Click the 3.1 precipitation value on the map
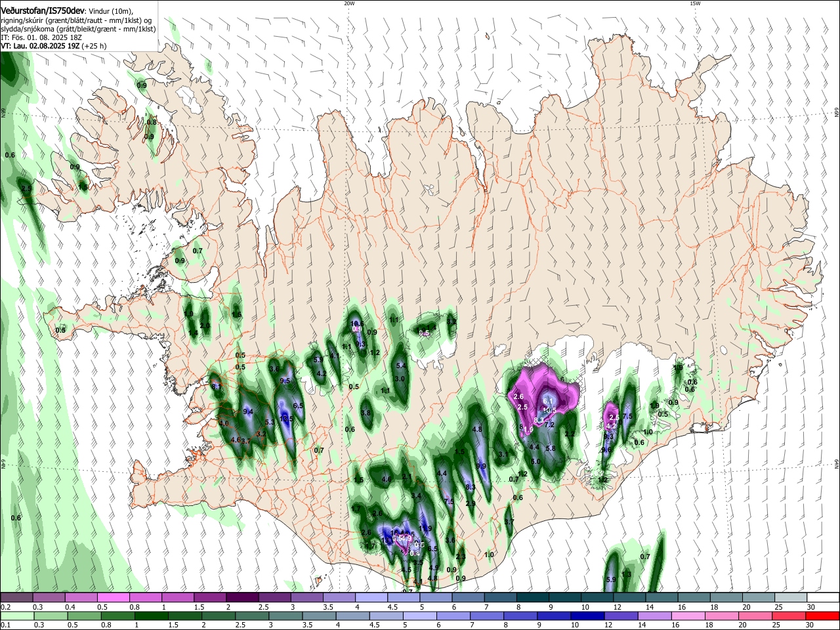840x630 pixels. pos(504,454)
